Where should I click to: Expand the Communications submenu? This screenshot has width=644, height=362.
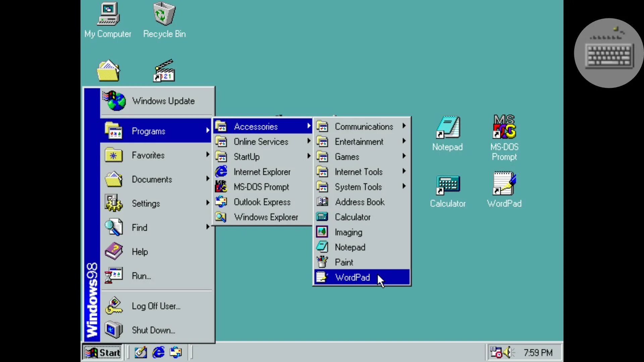[x=363, y=127]
